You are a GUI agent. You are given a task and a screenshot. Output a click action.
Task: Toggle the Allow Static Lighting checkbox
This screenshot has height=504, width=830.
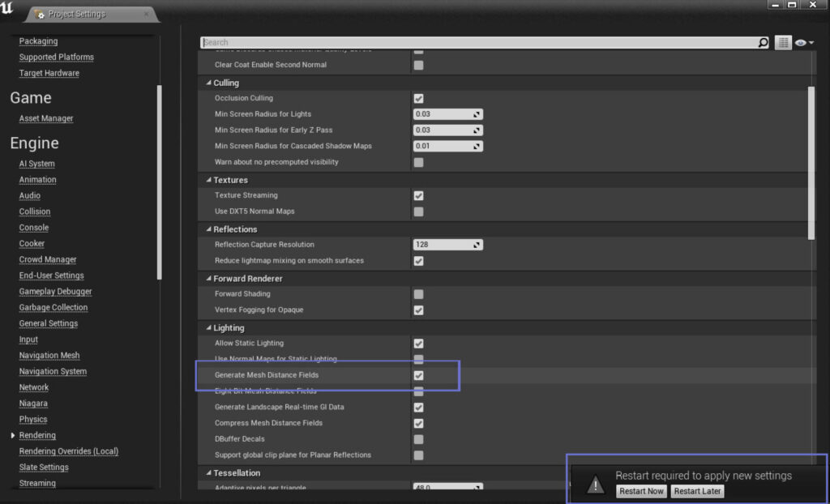(x=419, y=344)
